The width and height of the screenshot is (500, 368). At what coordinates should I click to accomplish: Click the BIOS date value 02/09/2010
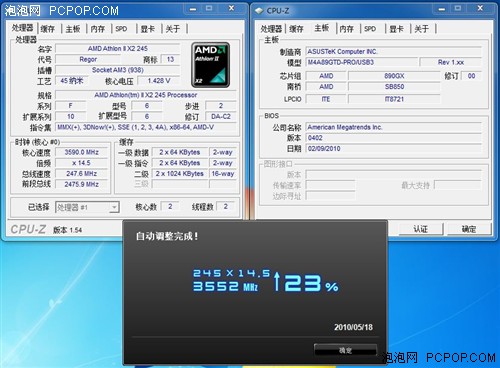(394, 149)
